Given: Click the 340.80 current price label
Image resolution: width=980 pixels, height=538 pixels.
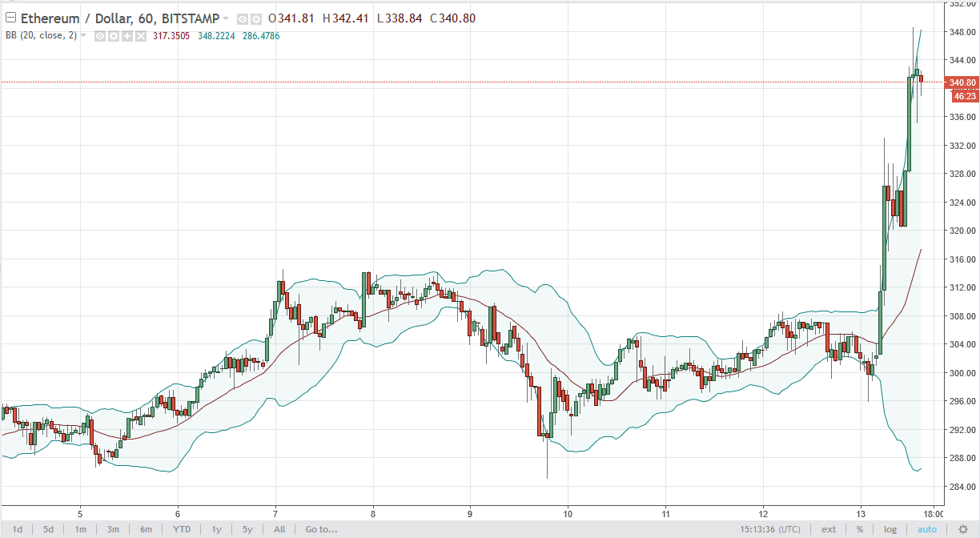Looking at the screenshot, I should click(x=962, y=82).
